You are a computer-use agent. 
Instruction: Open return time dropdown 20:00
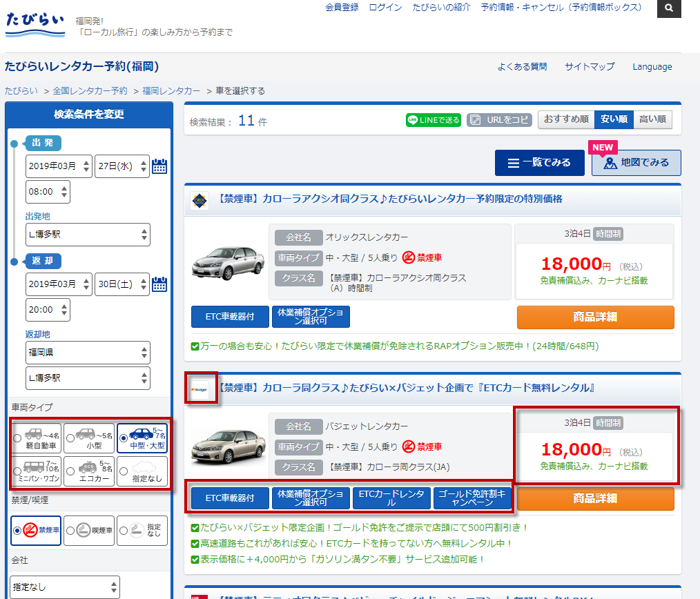(x=48, y=310)
